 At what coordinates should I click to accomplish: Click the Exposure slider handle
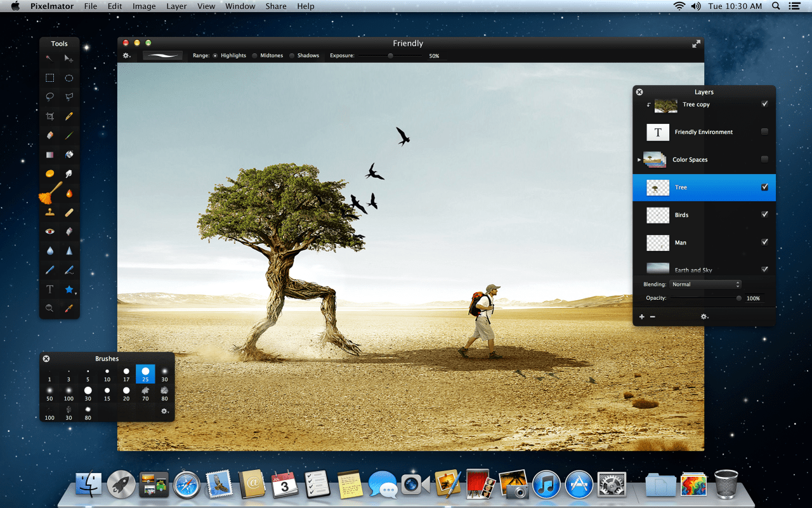[x=390, y=56]
